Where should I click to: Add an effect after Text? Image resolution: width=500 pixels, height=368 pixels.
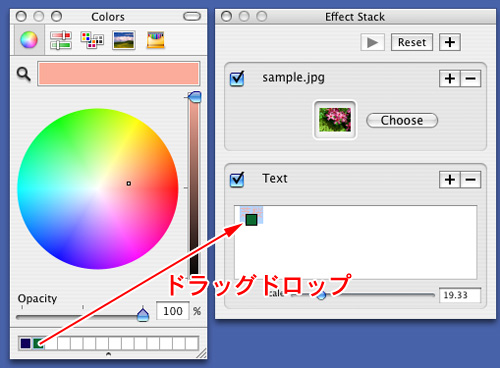450,180
